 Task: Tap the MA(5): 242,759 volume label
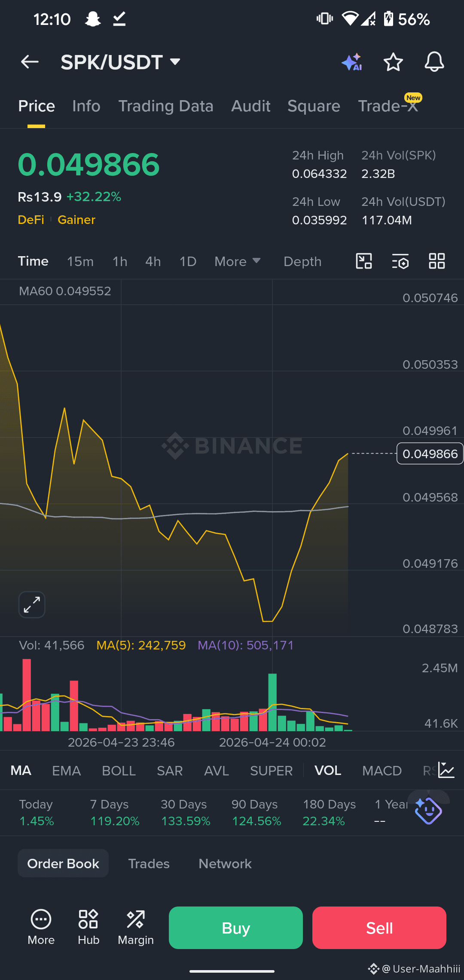[141, 645]
